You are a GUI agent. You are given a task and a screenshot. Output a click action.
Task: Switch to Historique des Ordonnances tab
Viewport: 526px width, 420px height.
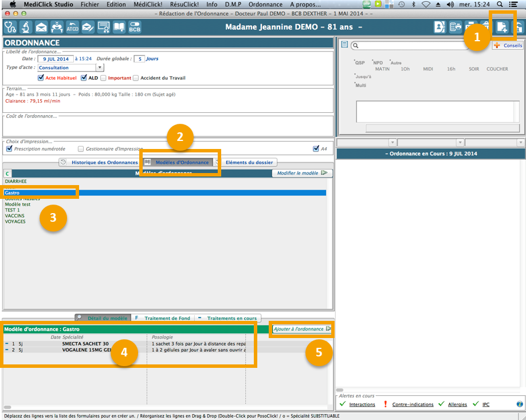99,162
